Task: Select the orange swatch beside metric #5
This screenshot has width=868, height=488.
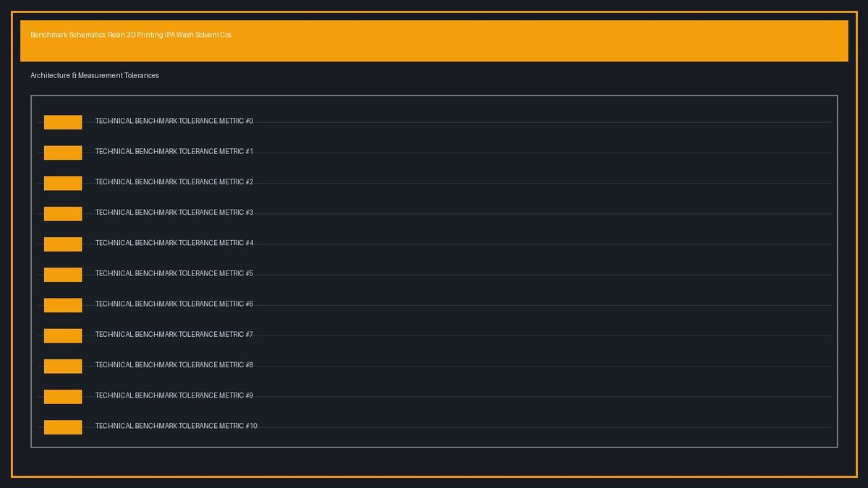Action: pos(63,275)
